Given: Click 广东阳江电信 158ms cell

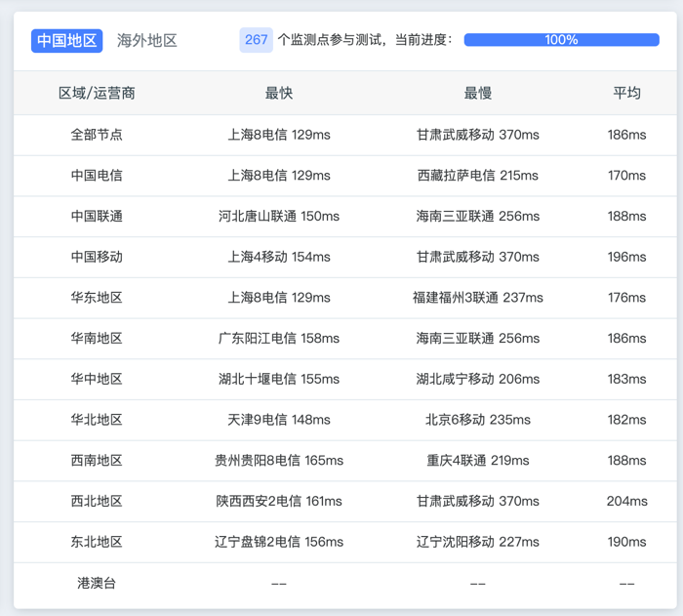Looking at the screenshot, I should (279, 339).
